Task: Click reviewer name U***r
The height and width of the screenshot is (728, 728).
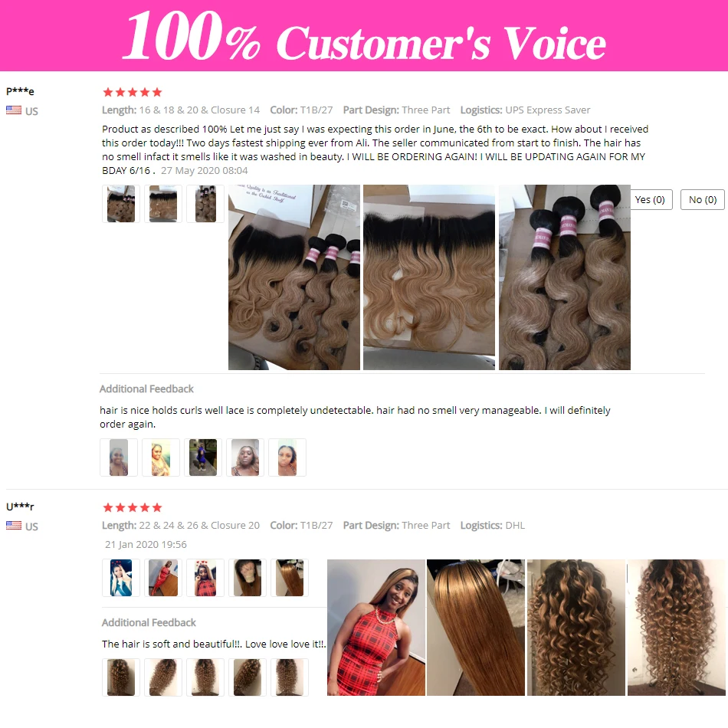Action: (x=20, y=507)
